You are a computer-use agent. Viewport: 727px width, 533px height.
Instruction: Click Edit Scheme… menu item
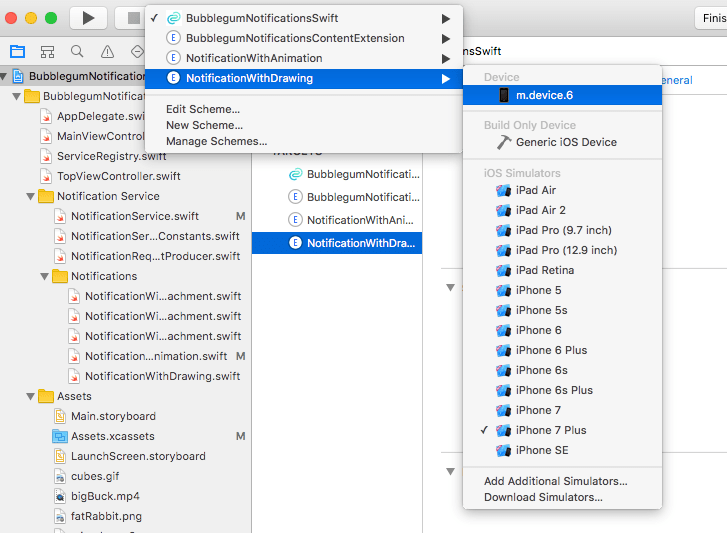coord(203,109)
